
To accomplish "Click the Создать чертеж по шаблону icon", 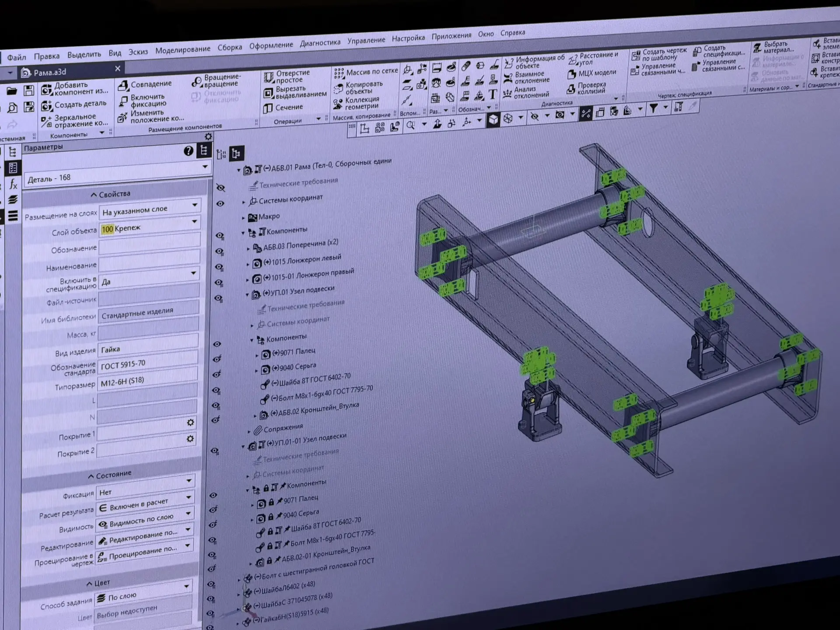I will click(636, 55).
